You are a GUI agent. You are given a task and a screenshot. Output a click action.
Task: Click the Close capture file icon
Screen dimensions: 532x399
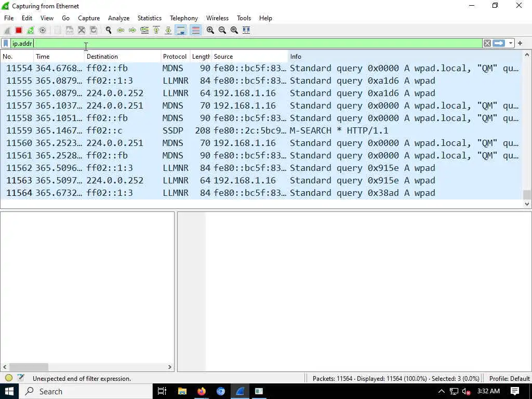tap(82, 30)
